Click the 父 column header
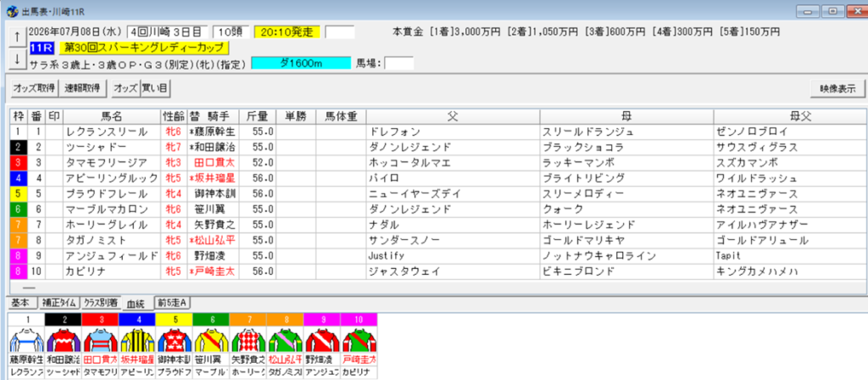Viewport: 868px width, 380px height. coord(453,116)
